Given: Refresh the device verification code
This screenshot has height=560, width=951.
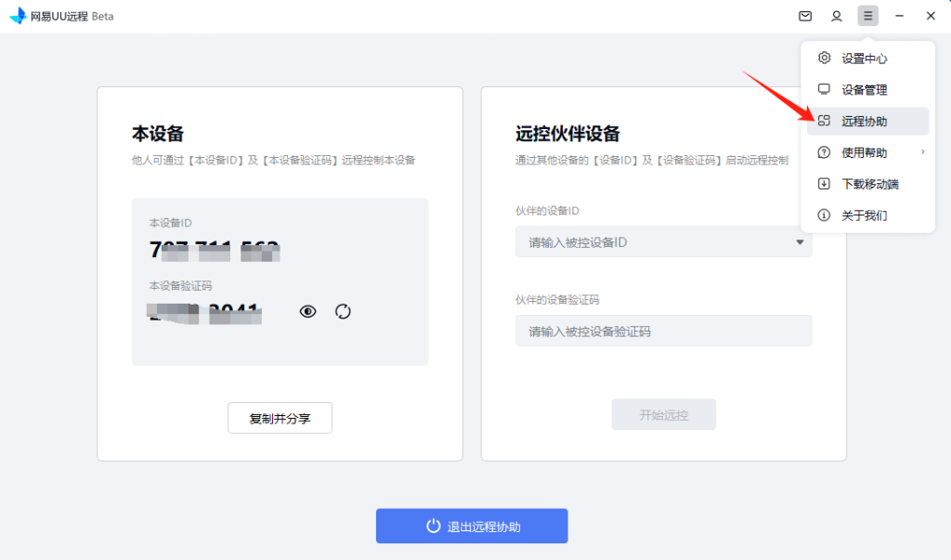Looking at the screenshot, I should tap(343, 311).
